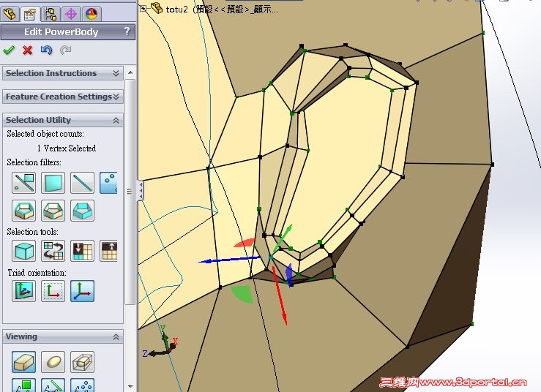Click the red rotation plane handle of the triad

(245, 243)
